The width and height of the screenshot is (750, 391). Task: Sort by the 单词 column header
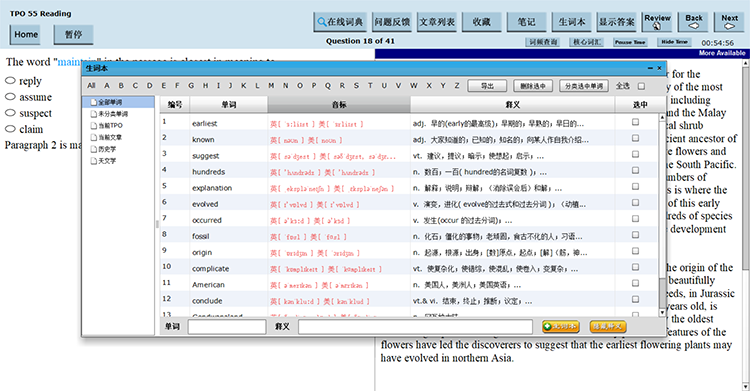click(x=229, y=104)
